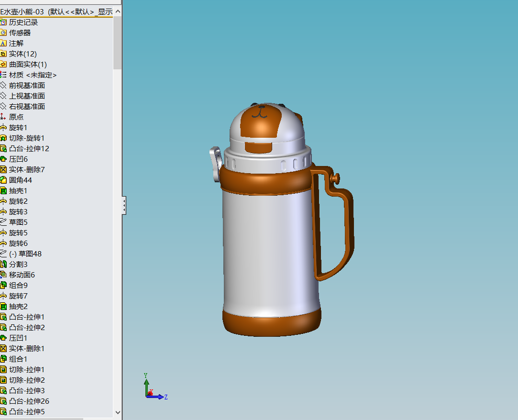Select the 前视基准面 front plane
This screenshot has height=420, width=518.
(x=27, y=86)
